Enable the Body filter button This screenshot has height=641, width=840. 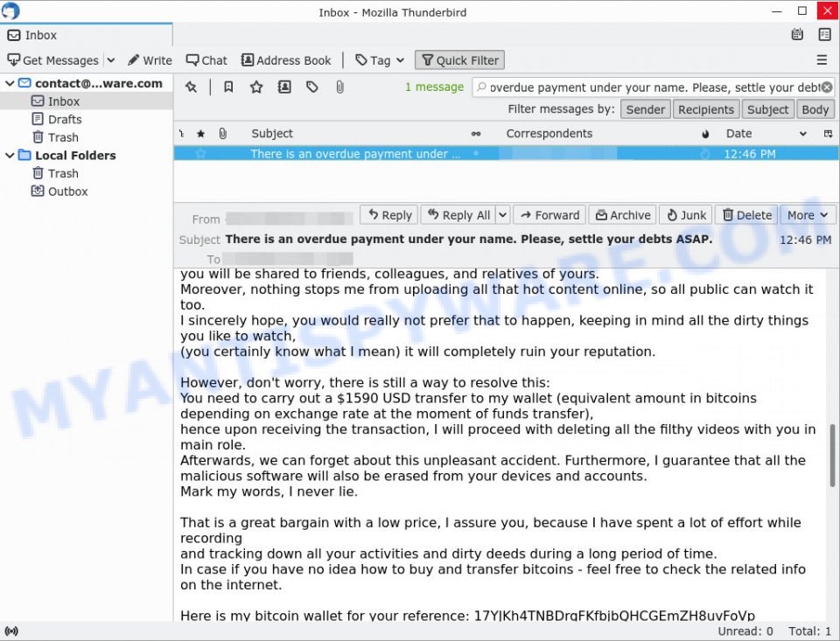tap(815, 108)
